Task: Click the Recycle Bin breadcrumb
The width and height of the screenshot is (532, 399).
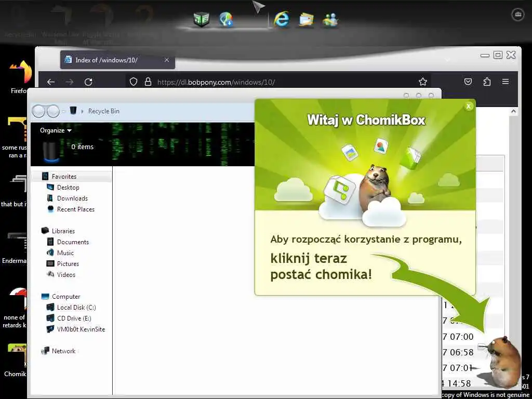Action: 103,111
